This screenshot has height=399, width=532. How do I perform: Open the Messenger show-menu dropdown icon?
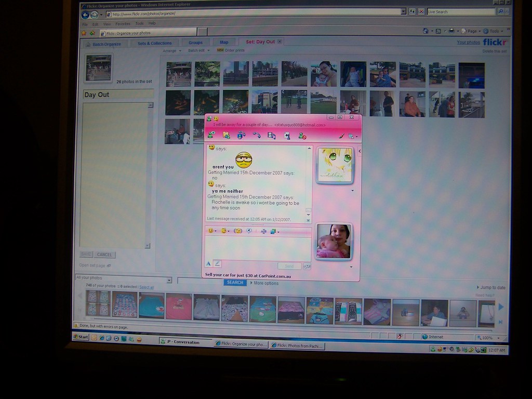point(353,137)
